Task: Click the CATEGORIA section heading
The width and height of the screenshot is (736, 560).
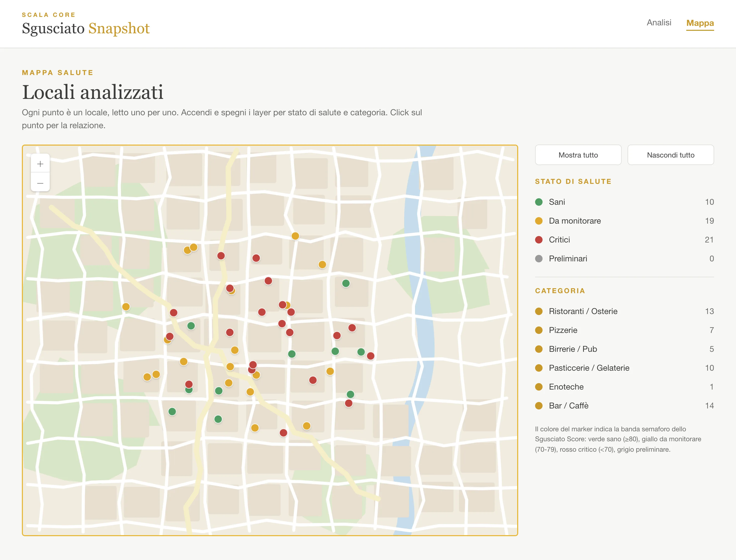Action: point(560,291)
